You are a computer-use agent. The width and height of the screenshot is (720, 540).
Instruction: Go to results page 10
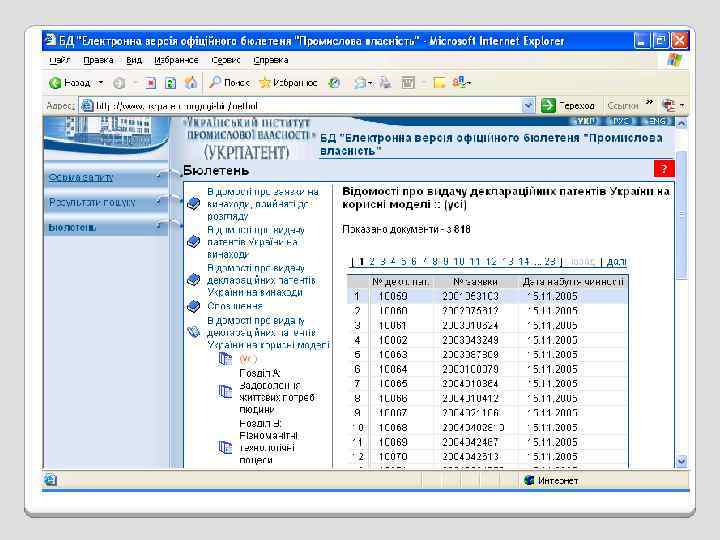point(459,261)
